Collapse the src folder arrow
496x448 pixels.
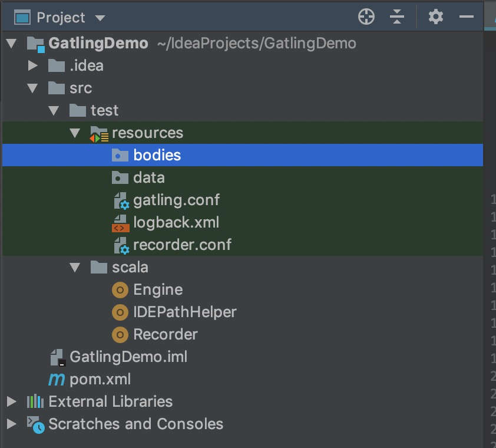(x=32, y=88)
